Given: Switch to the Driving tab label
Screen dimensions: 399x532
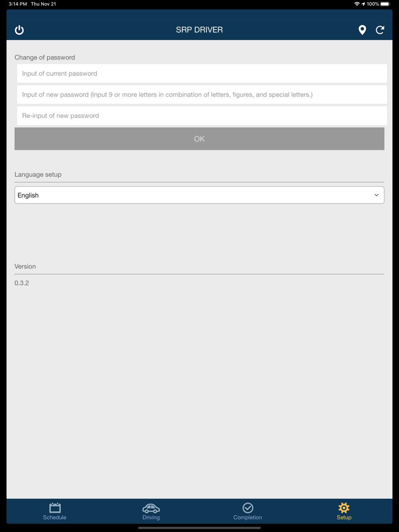Looking at the screenshot, I should point(151,517).
